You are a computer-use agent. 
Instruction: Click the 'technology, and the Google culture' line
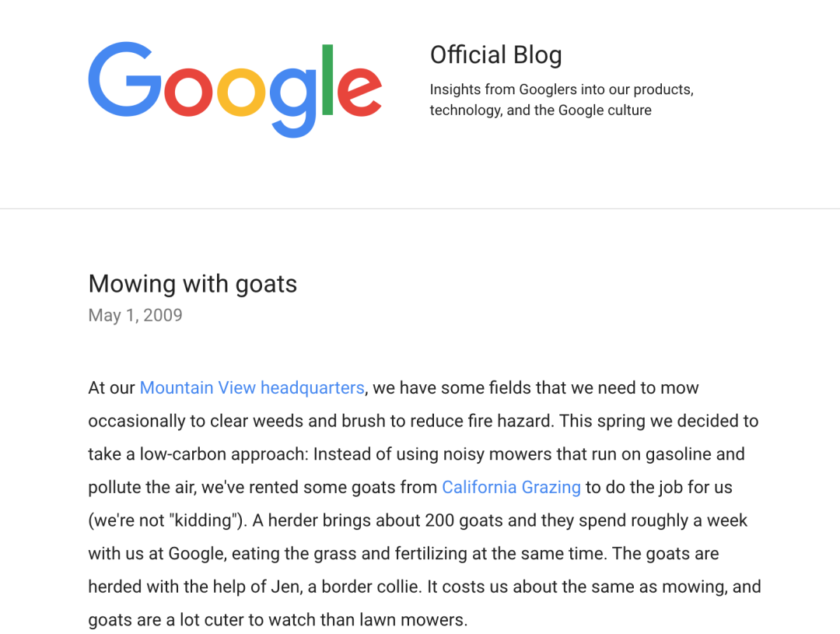541,110
